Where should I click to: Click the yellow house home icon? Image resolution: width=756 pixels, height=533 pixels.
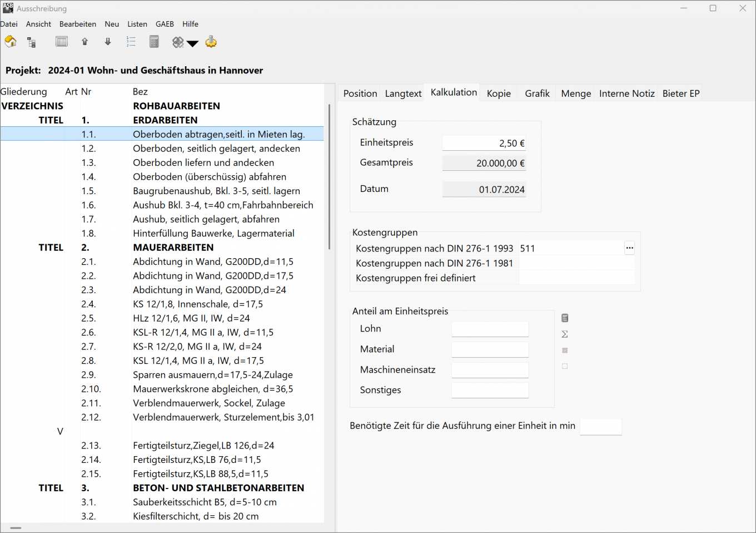point(11,42)
